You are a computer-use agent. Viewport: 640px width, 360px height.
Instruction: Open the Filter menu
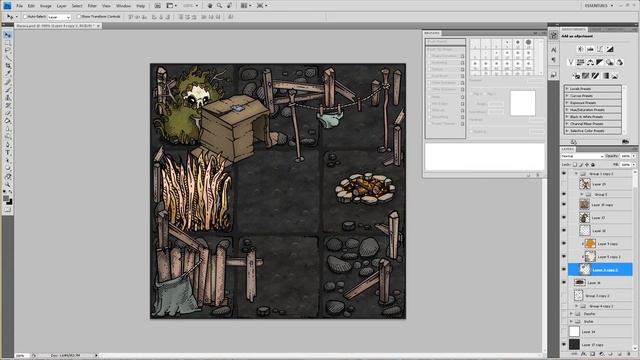pos(92,6)
